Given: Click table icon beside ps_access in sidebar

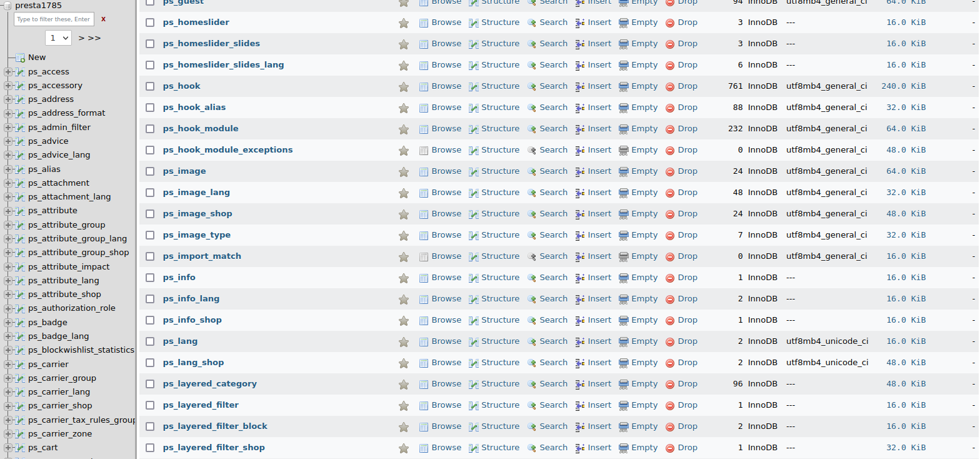Looking at the screenshot, I should pos(19,72).
